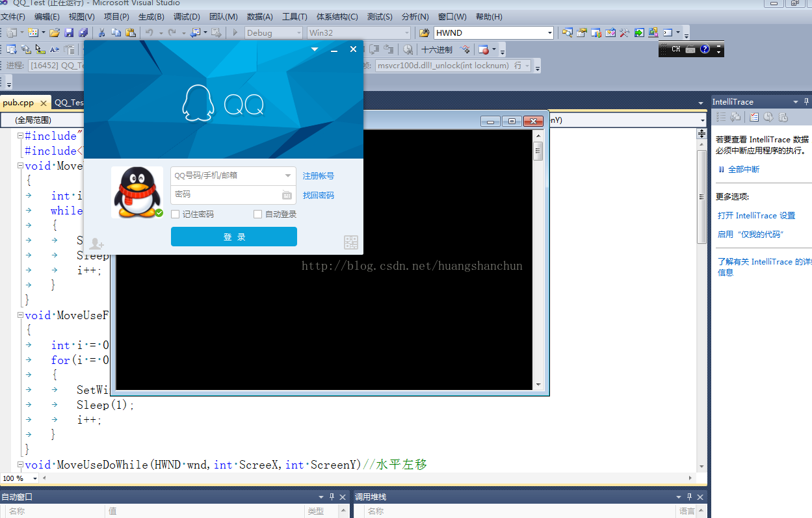Click the New Project icon
Image resolution: width=812 pixels, height=518 pixels.
click(x=12, y=32)
